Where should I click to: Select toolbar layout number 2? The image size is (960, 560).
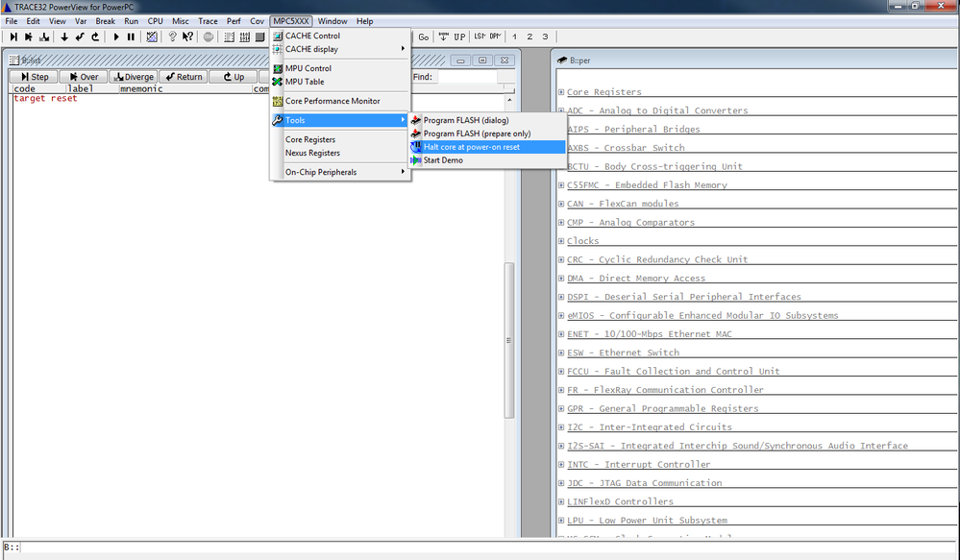tap(529, 37)
